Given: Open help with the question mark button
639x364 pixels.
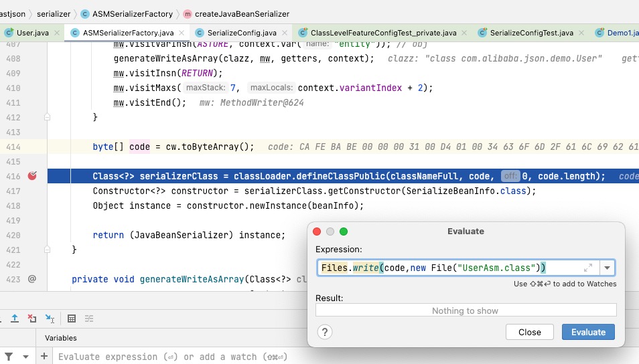Looking at the screenshot, I should pos(325,332).
